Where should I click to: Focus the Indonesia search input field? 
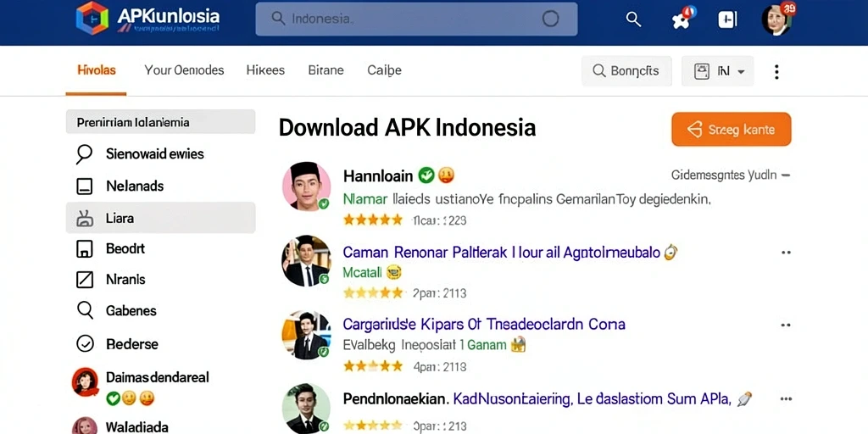tap(416, 19)
